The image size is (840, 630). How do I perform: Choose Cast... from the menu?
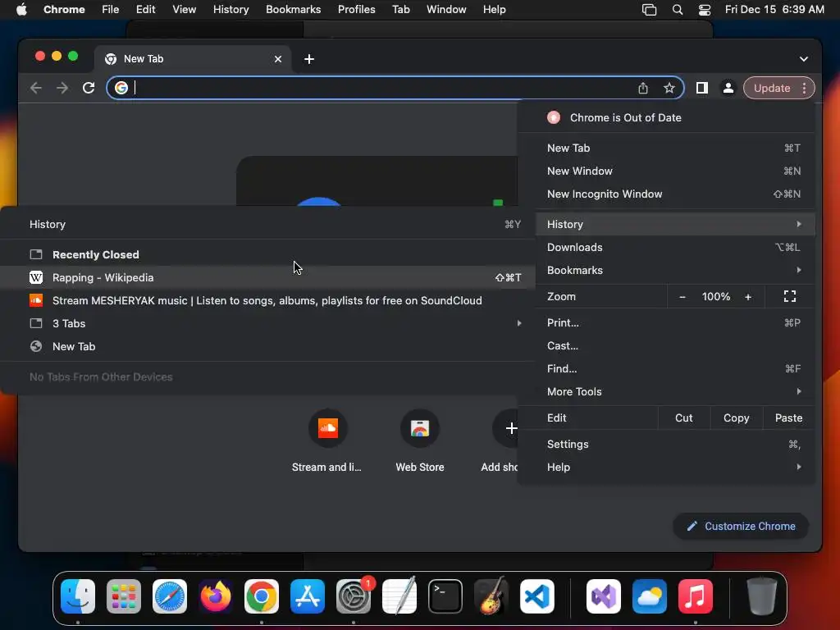(x=674, y=345)
